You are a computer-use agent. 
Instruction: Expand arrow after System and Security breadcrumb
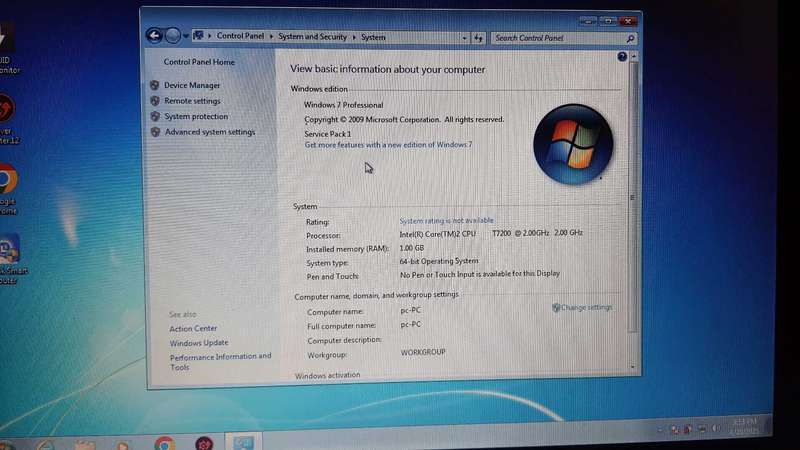click(x=354, y=37)
